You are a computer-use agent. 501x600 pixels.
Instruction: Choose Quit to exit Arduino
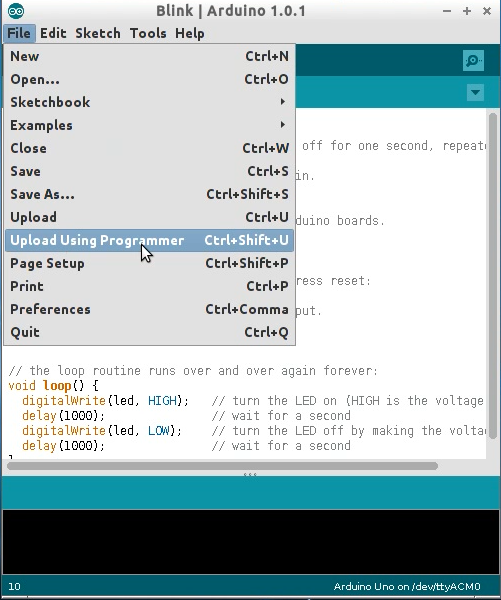pos(149,332)
